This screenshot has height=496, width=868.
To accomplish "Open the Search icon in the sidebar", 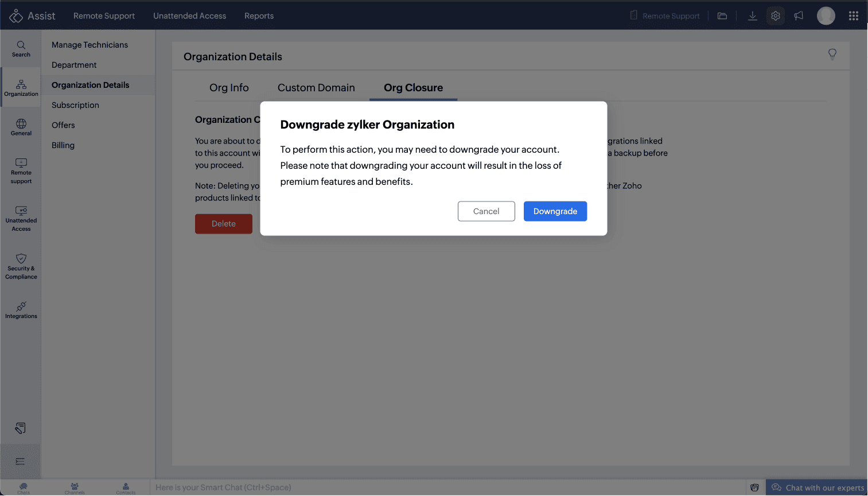I will pos(21,49).
